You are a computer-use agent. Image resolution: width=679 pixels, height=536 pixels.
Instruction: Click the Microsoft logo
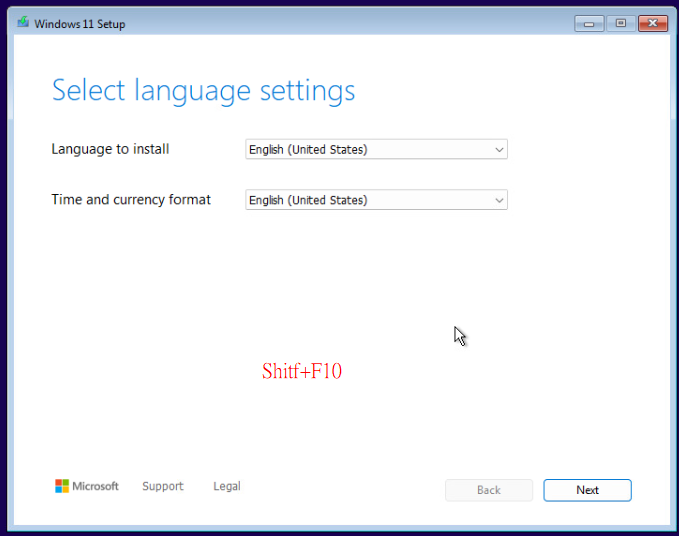click(x=87, y=486)
